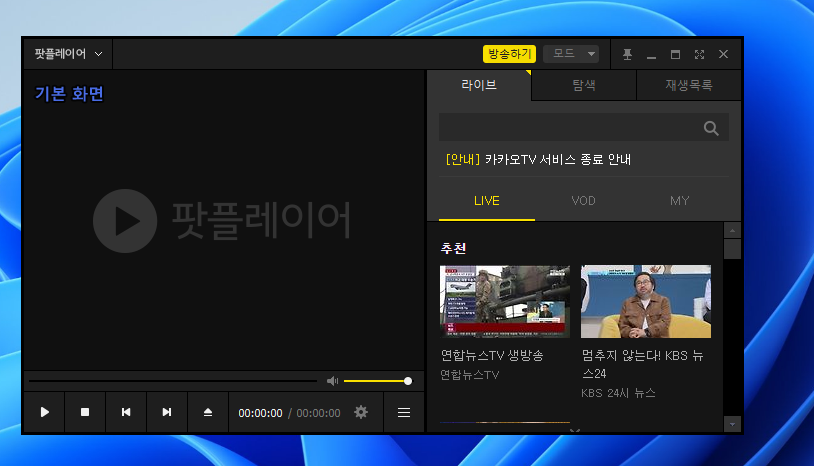The image size is (814, 466).
Task: Select the VOD sub-tab
Action: [584, 201]
